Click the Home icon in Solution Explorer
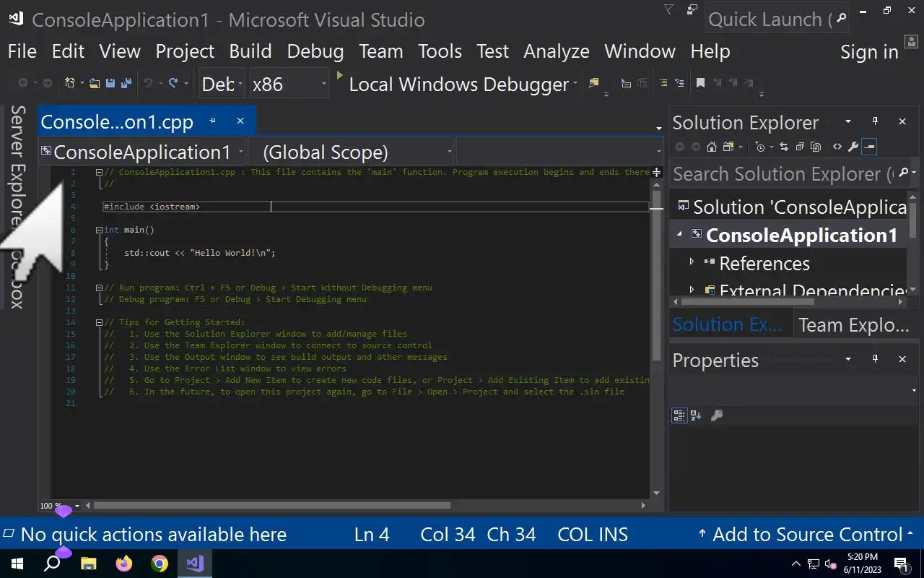The image size is (924, 578). (x=712, y=147)
